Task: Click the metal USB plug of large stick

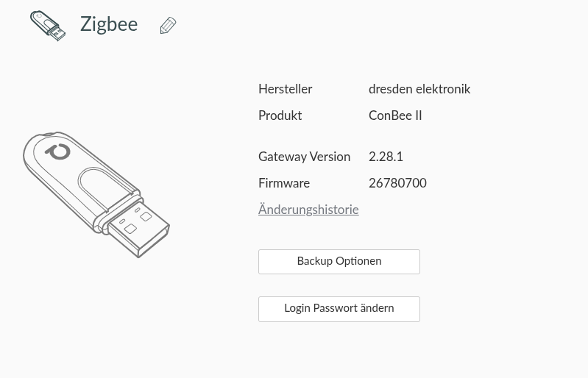Action: pos(139,229)
